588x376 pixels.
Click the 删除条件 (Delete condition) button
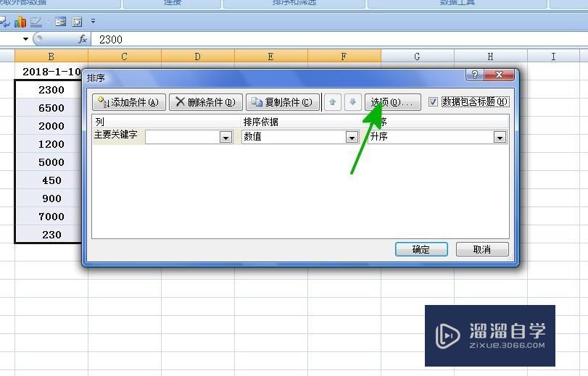coord(205,102)
